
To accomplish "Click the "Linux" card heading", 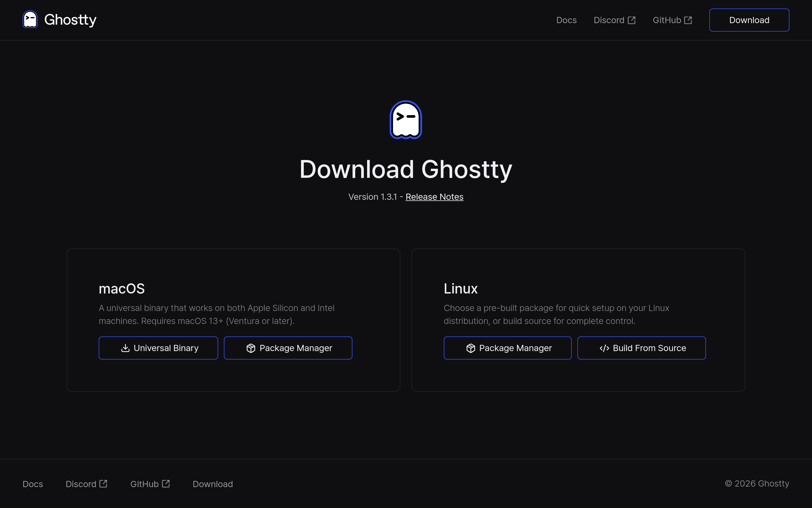I will tap(460, 289).
